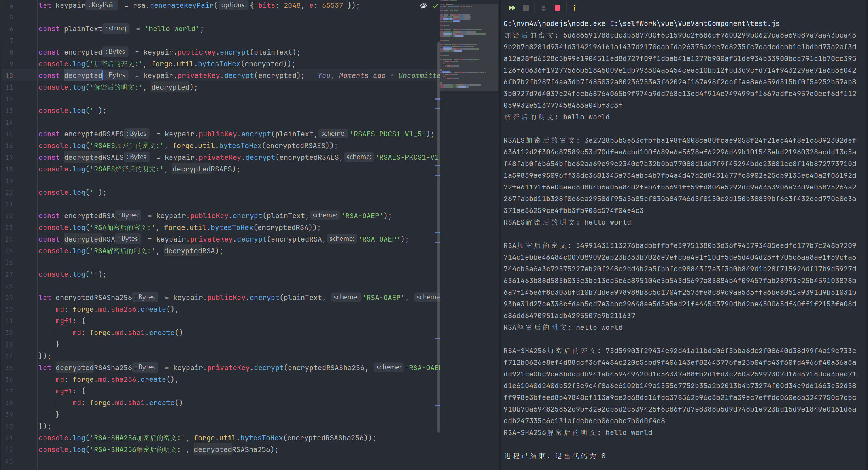Click the test.js file path link in the console
The height and width of the screenshot is (470, 868).
[x=694, y=23]
